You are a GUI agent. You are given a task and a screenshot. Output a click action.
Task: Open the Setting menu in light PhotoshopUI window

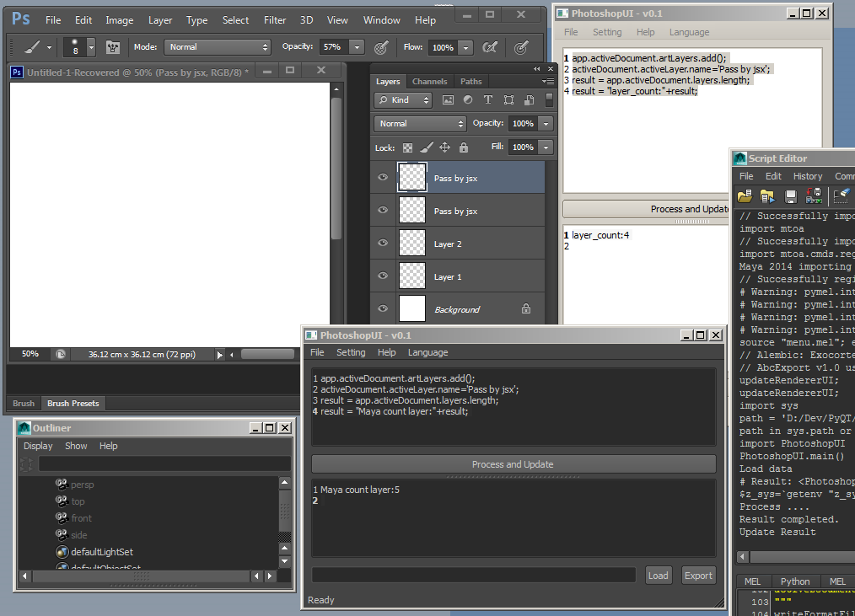[607, 32]
